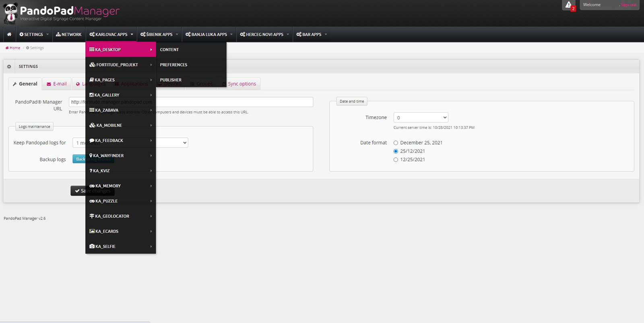Click the Network sitemap icon
The width and height of the screenshot is (644, 323).
(x=58, y=35)
